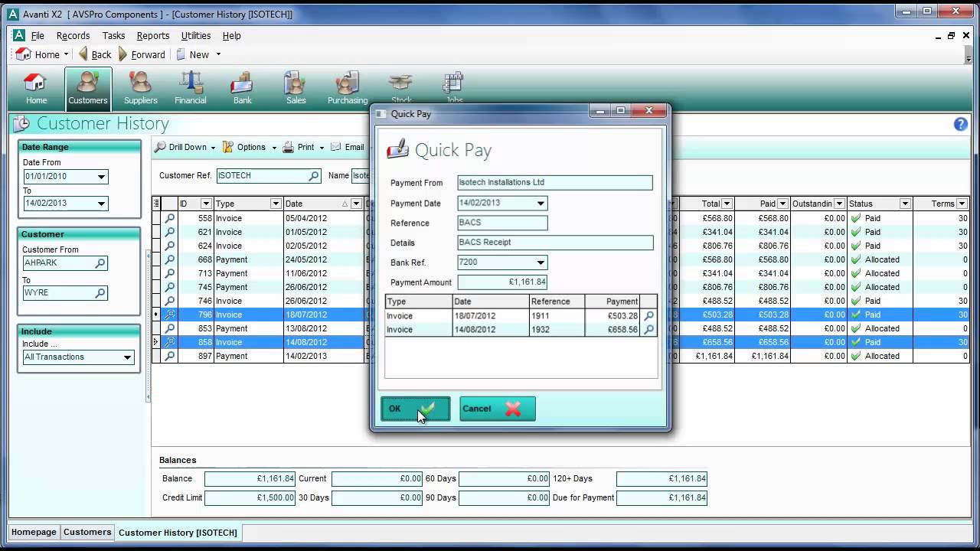The height and width of the screenshot is (551, 980).
Task: Select the highlighted invoice row ID 796
Action: pyautogui.click(x=560, y=315)
